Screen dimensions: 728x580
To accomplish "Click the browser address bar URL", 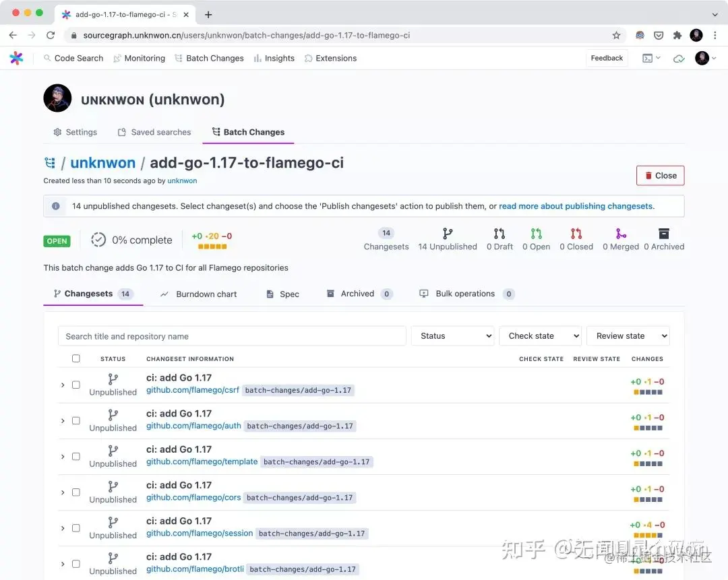I will [247, 35].
